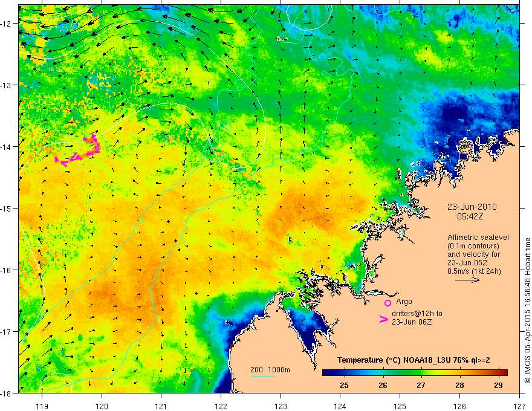Click the longitude axis label 123
Image resolution: width=532 pixels, height=411 pixels.
point(281,406)
